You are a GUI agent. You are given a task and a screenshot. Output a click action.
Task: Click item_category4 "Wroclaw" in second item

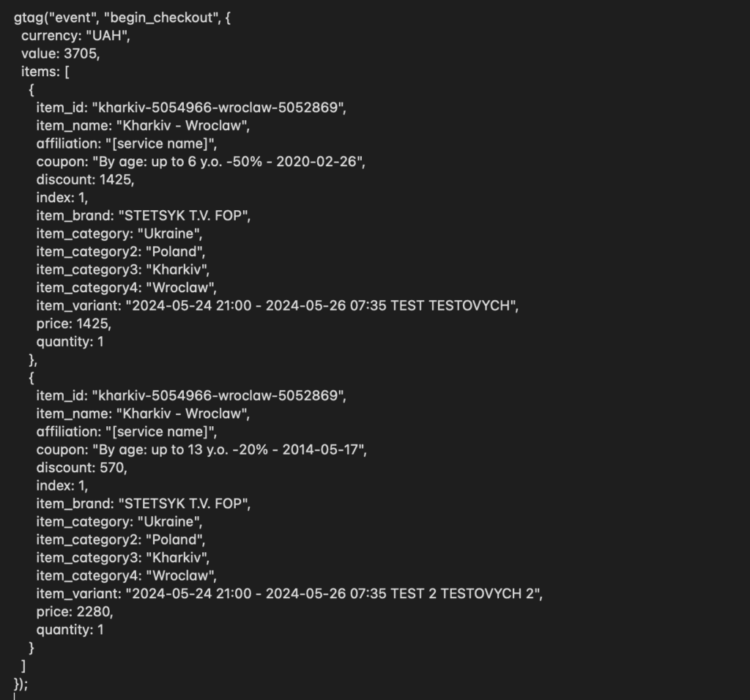pos(179,576)
